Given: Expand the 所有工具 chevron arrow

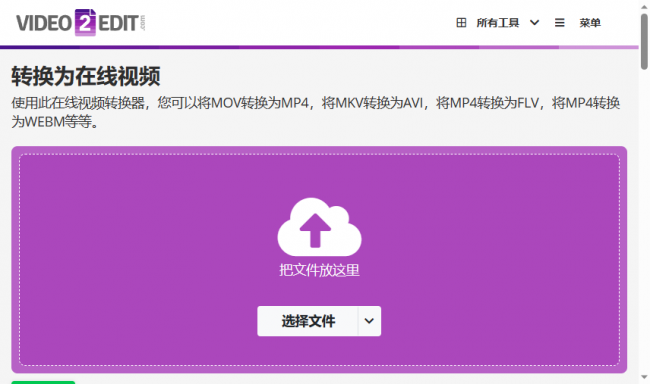Looking at the screenshot, I should coord(535,22).
